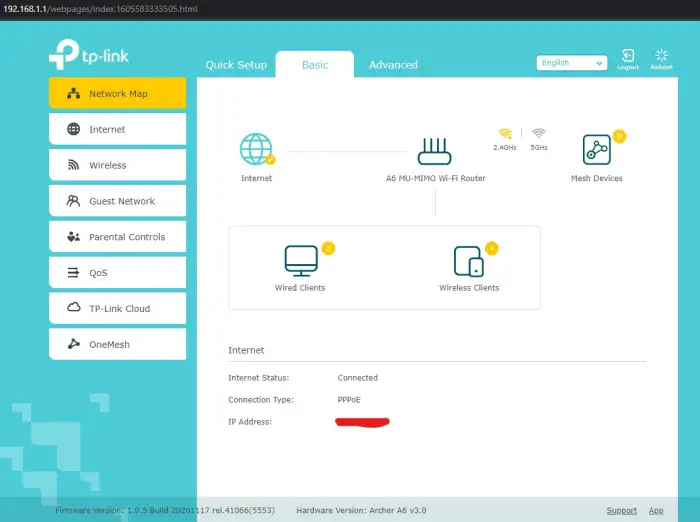Click the Wireless Clients devices icon
The width and height of the screenshot is (700, 522).
click(x=469, y=261)
